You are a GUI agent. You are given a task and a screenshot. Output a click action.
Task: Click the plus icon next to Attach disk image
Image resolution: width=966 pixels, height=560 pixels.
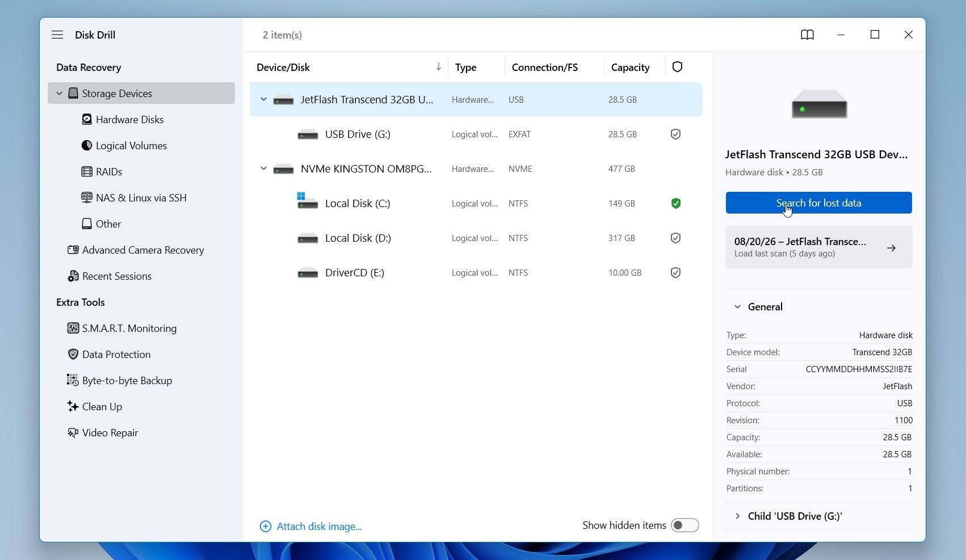click(x=265, y=527)
